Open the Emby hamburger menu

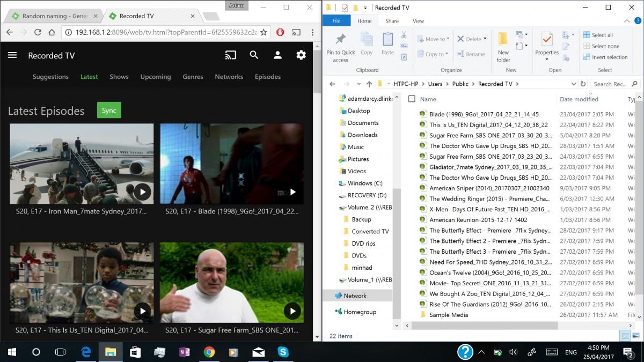click(x=12, y=55)
